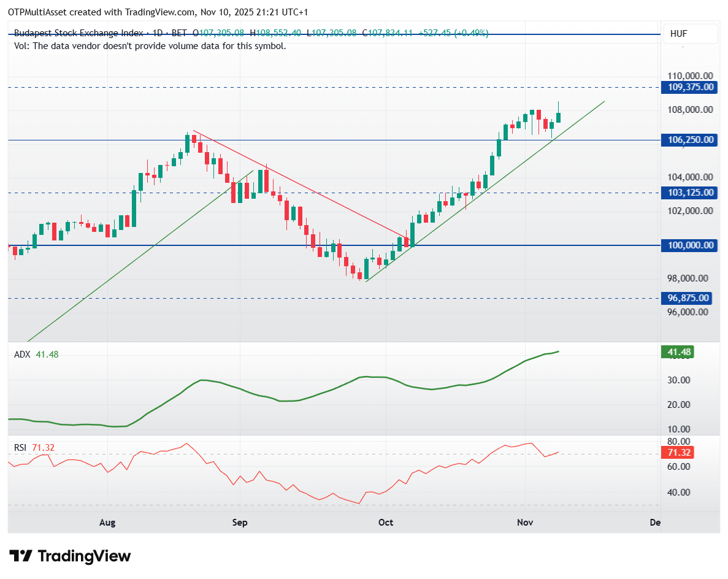Select the 109,375.00 price level label
Image resolution: width=728 pixels, height=579 pixels.
(x=690, y=87)
